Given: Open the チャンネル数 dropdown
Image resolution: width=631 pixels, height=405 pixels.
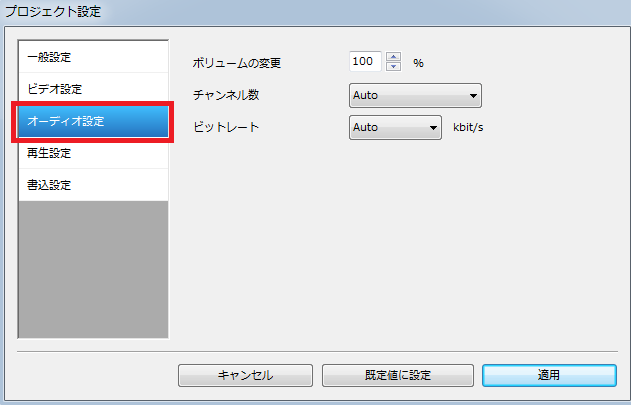Looking at the screenshot, I should click(x=415, y=95).
